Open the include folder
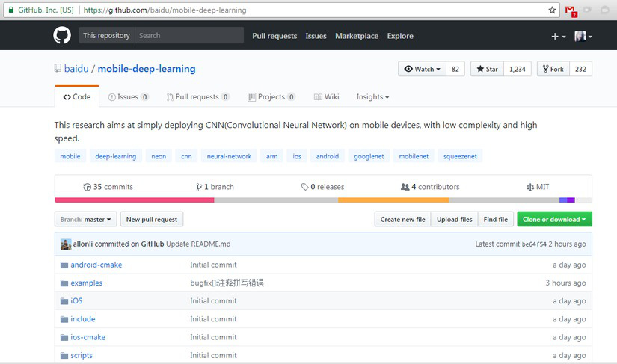Image resolution: width=617 pixels, height=364 pixels. point(82,319)
